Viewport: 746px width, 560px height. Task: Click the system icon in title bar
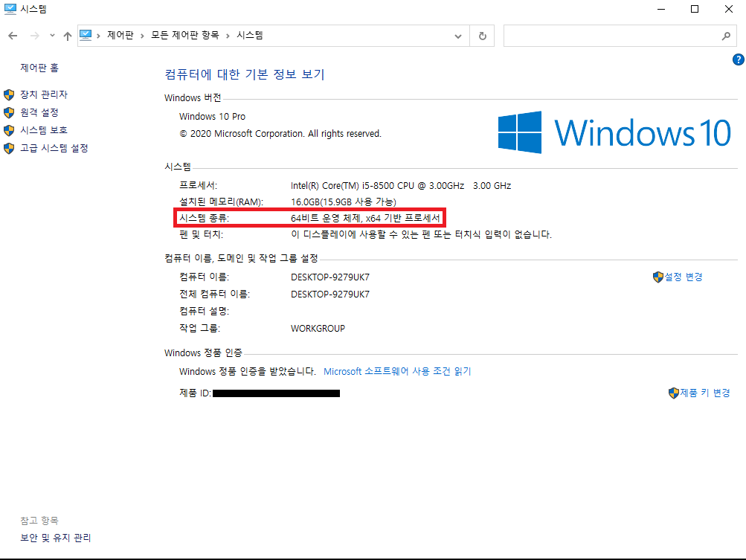tap(10, 9)
